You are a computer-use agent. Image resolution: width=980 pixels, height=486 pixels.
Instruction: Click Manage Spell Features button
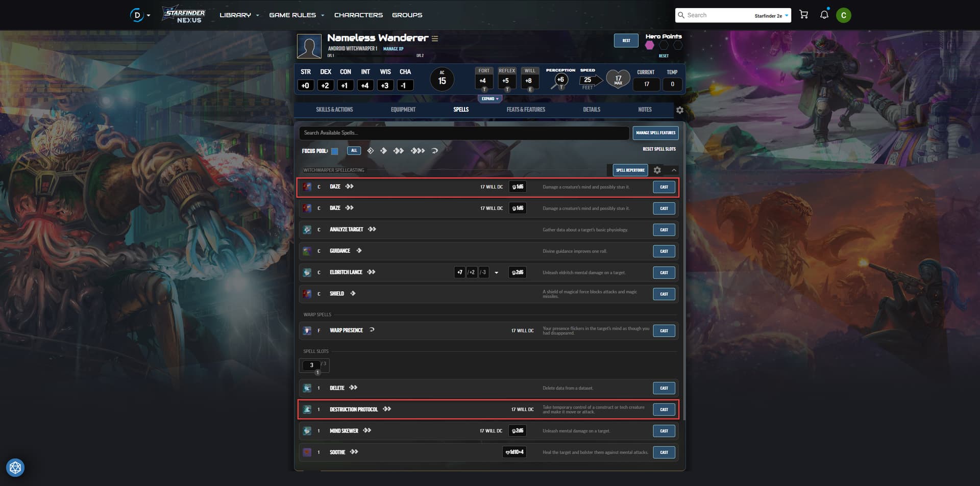(655, 133)
